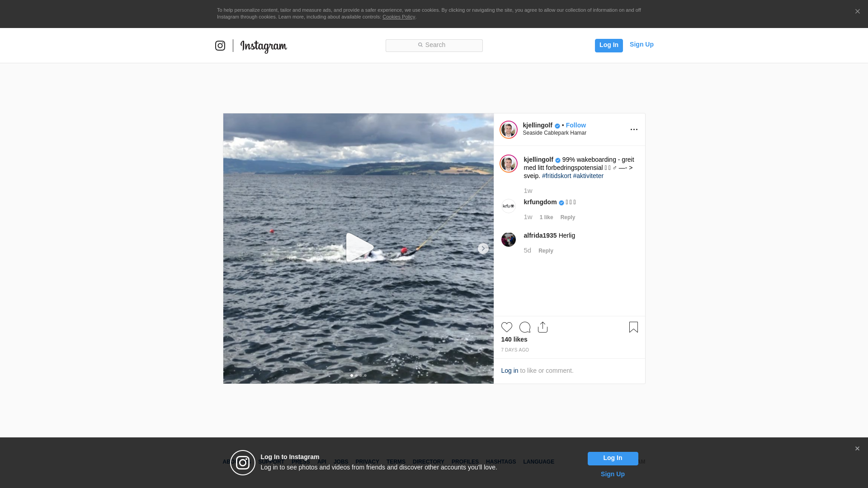
Task: Play the wakeboarding video
Action: click(359, 248)
